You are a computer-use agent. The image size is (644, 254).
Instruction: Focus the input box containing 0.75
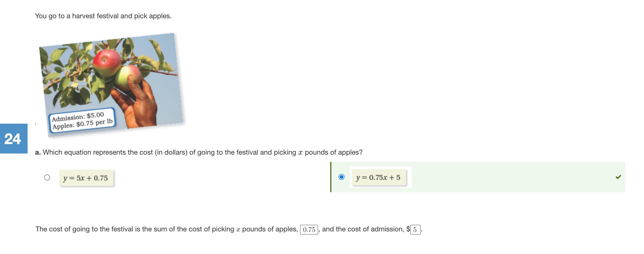(309, 229)
